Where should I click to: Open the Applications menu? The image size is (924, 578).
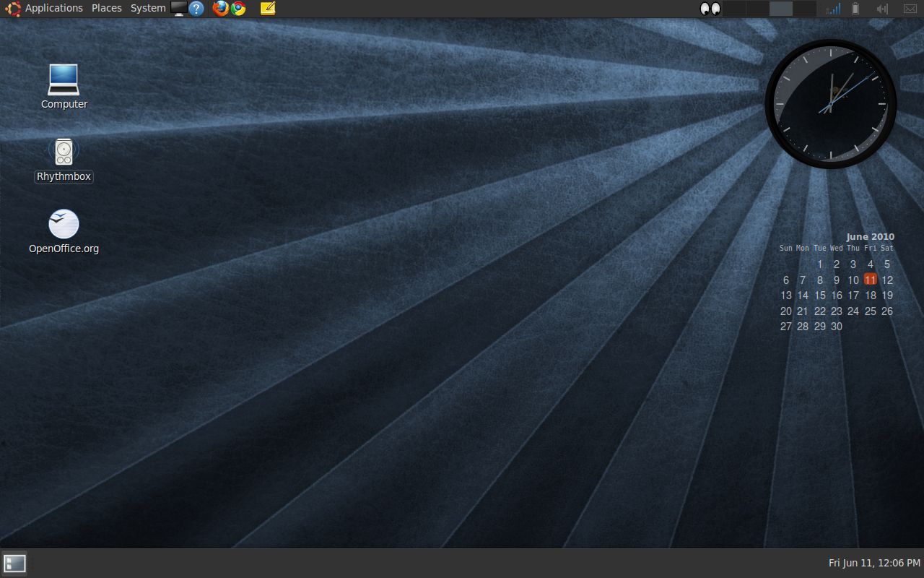click(54, 8)
